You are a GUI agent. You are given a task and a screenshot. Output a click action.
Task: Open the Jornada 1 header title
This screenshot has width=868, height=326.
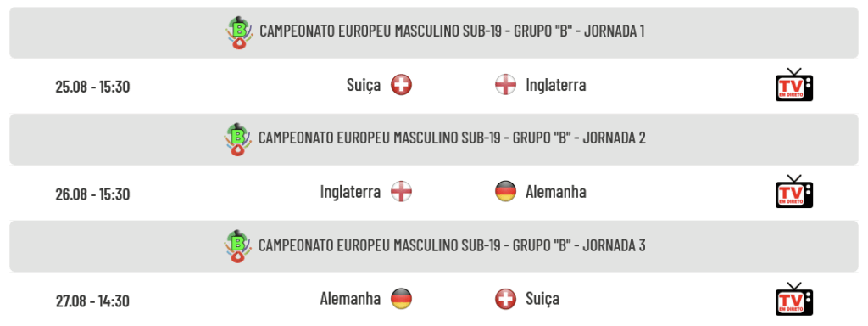coord(452,31)
